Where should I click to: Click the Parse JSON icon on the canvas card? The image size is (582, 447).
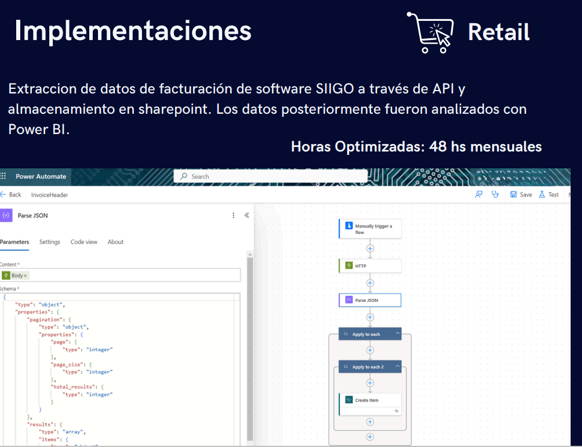tap(349, 300)
